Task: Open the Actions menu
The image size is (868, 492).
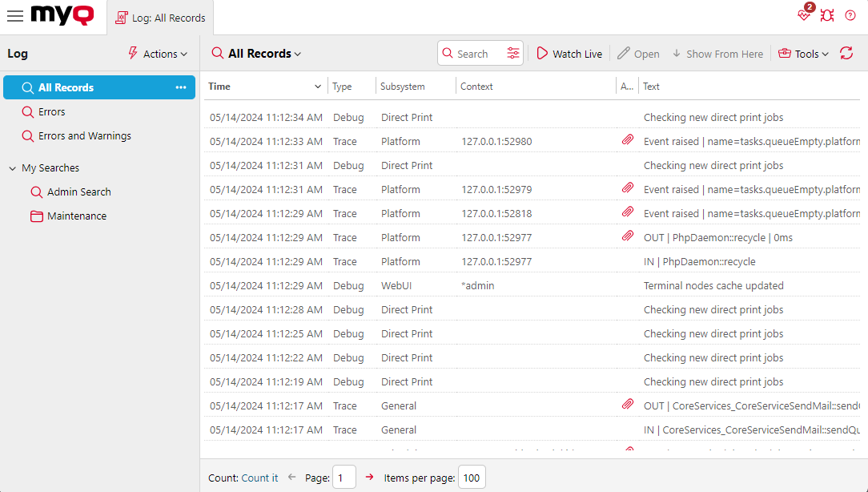Action: [157, 53]
